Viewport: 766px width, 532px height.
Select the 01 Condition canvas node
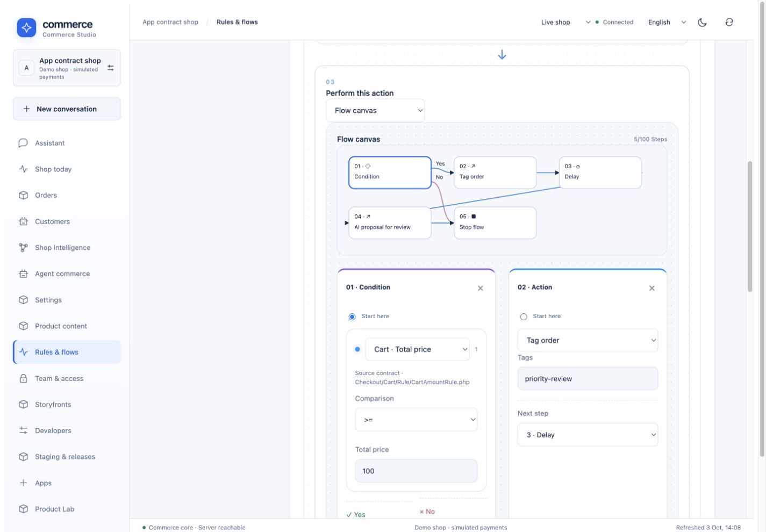click(x=390, y=172)
